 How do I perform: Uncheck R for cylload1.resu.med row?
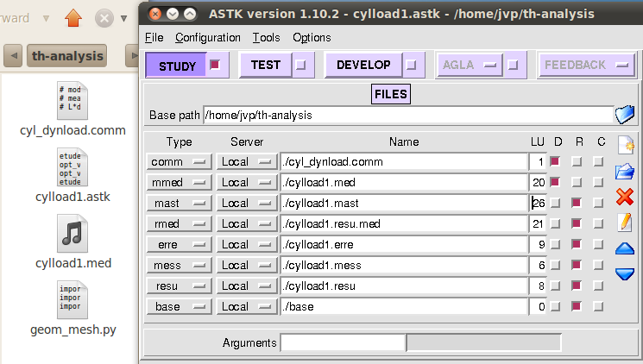click(x=577, y=223)
